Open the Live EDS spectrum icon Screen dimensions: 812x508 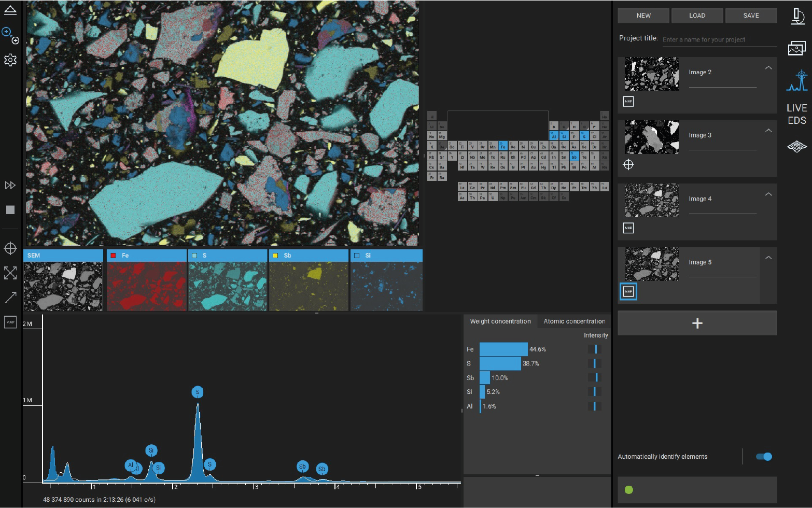coord(797,81)
